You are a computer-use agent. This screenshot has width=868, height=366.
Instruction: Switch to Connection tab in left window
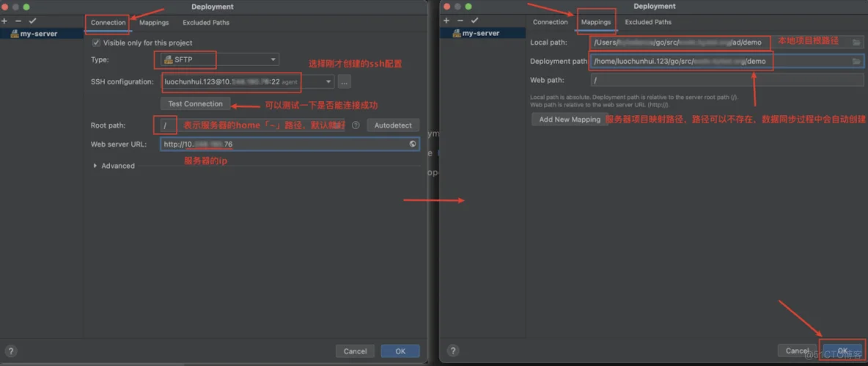[x=108, y=23]
